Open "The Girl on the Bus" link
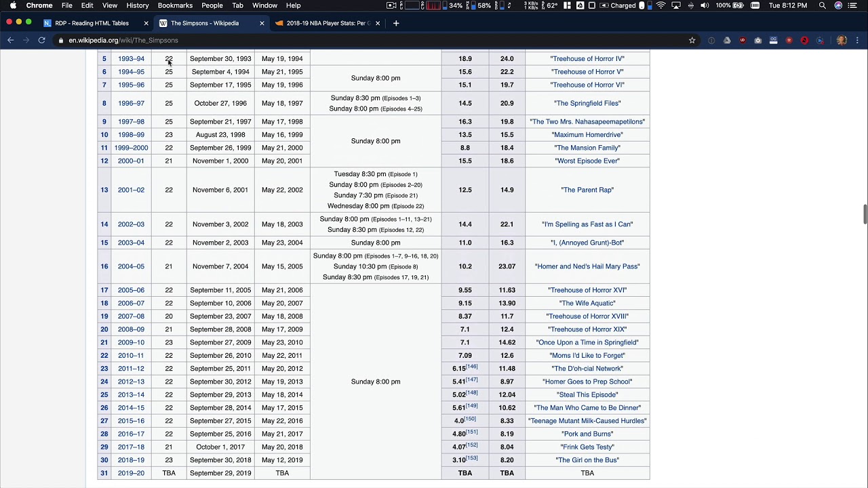Screen dimensions: 868x488 click(x=587, y=460)
